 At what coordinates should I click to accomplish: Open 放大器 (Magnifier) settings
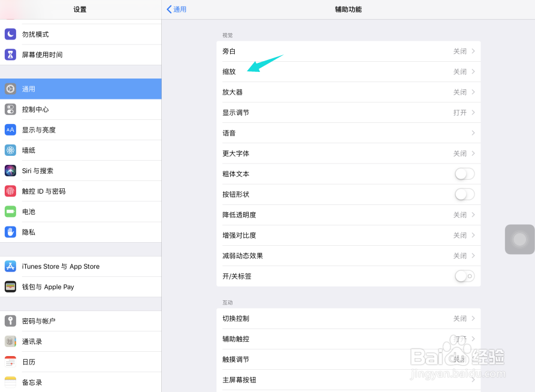349,92
